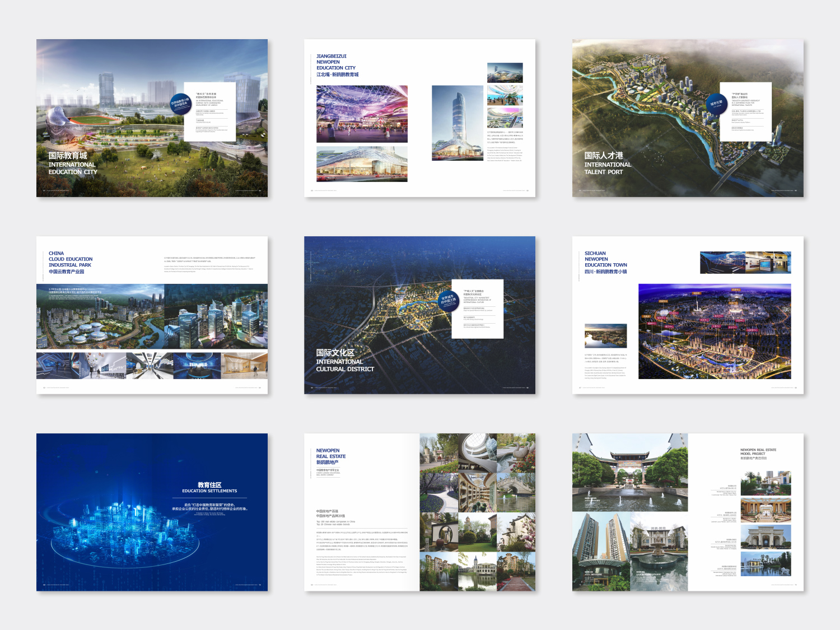Click the '江北嘴·新鸥鹏教育城' subtitle
The height and width of the screenshot is (630, 840).
[338, 74]
